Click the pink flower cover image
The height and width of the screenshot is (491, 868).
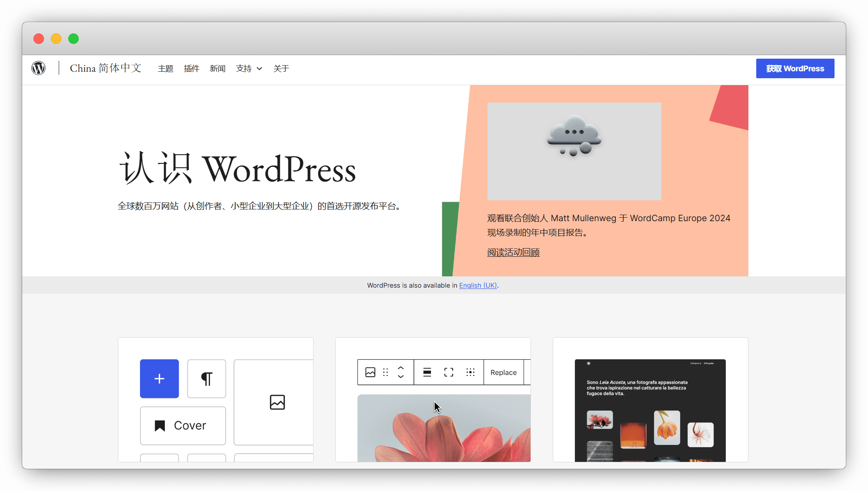[x=444, y=428]
